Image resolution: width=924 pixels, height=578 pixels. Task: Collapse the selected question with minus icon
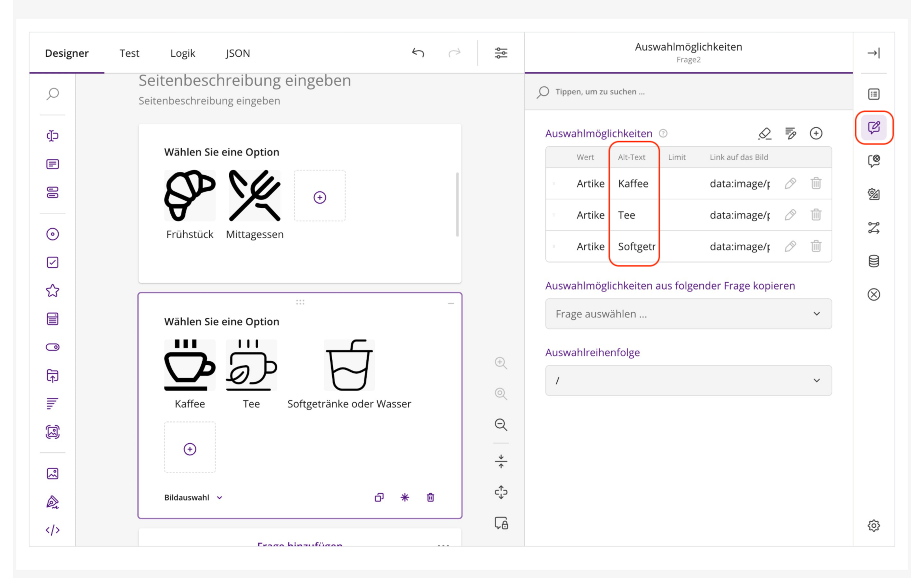451,303
